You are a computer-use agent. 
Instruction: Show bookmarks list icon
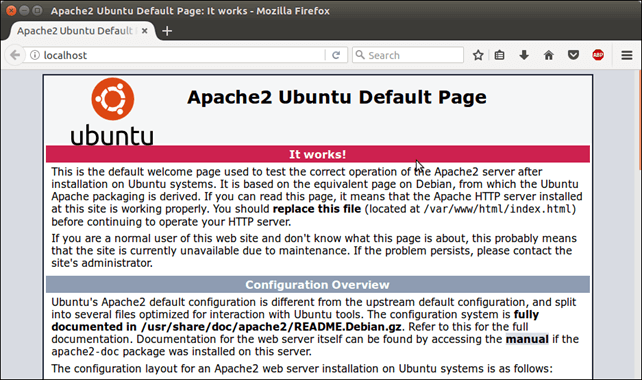click(499, 55)
